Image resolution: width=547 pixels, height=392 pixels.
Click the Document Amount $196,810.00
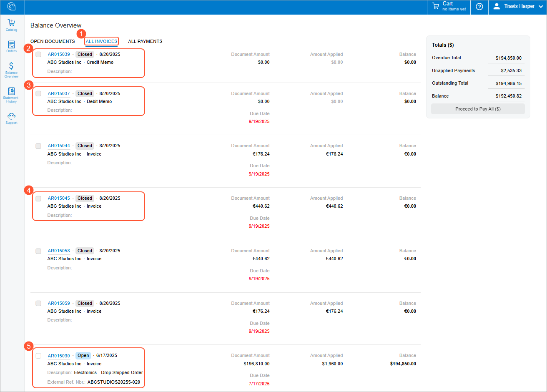pos(256,364)
